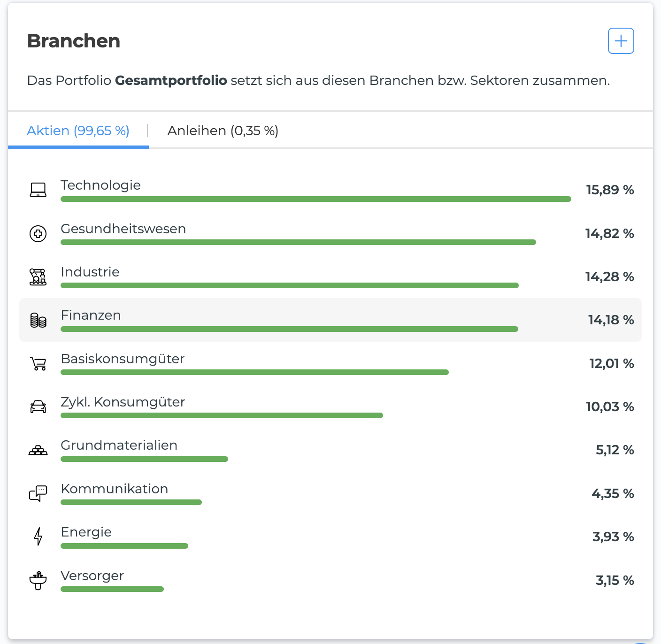Click the car icon for Zykl. Konsumgüter

[38, 407]
